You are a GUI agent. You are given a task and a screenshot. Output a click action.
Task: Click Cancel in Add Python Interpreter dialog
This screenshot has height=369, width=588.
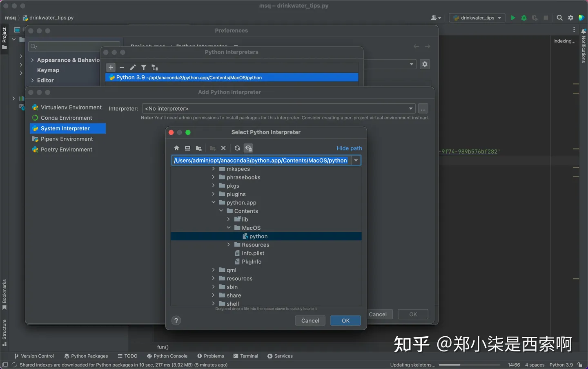click(x=378, y=314)
